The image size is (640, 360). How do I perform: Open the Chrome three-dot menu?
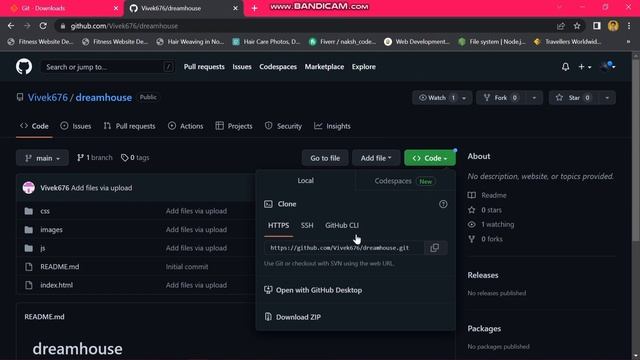click(x=629, y=26)
